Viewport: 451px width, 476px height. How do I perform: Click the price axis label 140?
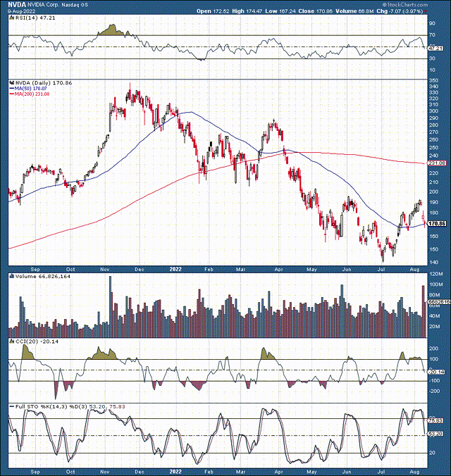(433, 262)
